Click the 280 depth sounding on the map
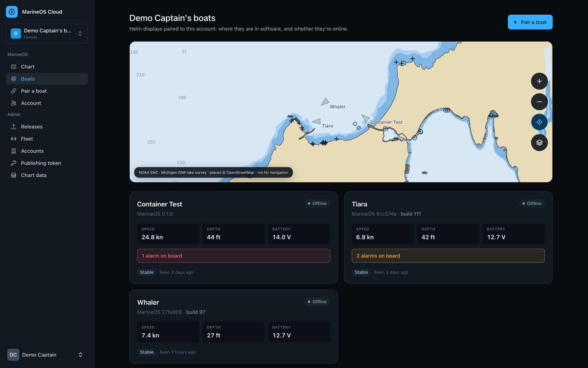588x368 pixels. click(182, 97)
